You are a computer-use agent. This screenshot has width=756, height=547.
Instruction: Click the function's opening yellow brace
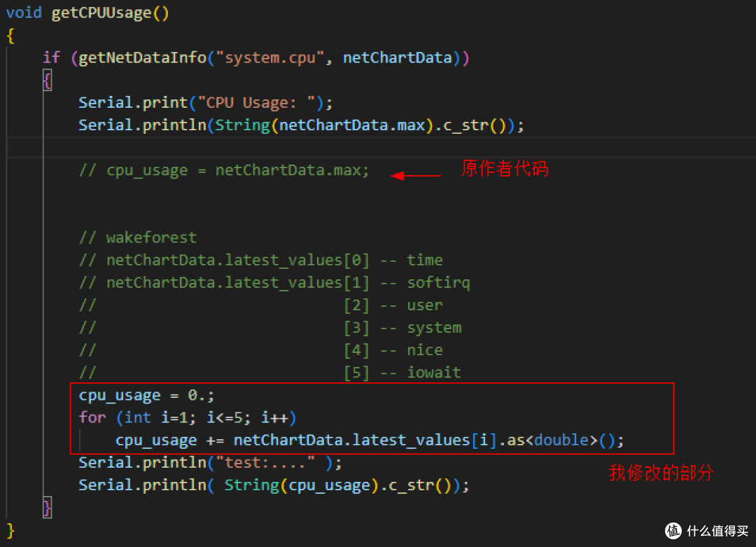[10, 35]
